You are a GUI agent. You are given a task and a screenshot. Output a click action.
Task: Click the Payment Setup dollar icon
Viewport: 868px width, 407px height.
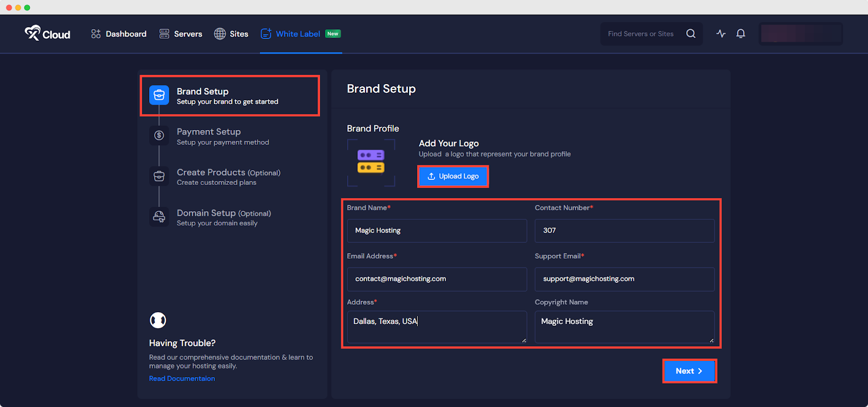159,135
